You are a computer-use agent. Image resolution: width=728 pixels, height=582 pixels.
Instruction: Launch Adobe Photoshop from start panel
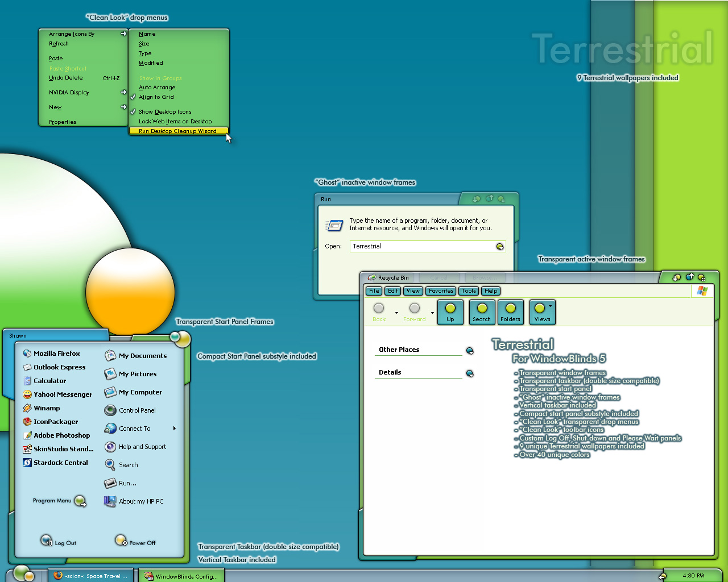click(56, 435)
